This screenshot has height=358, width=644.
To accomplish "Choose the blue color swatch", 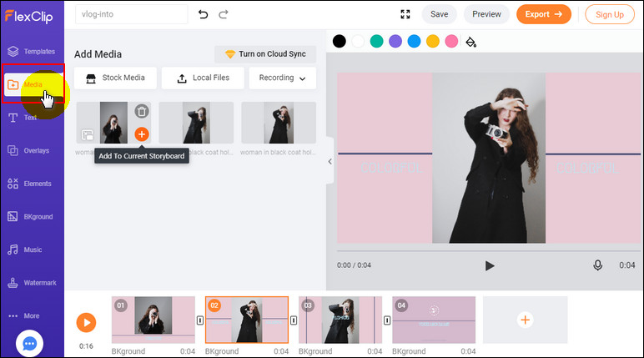I will point(414,41).
